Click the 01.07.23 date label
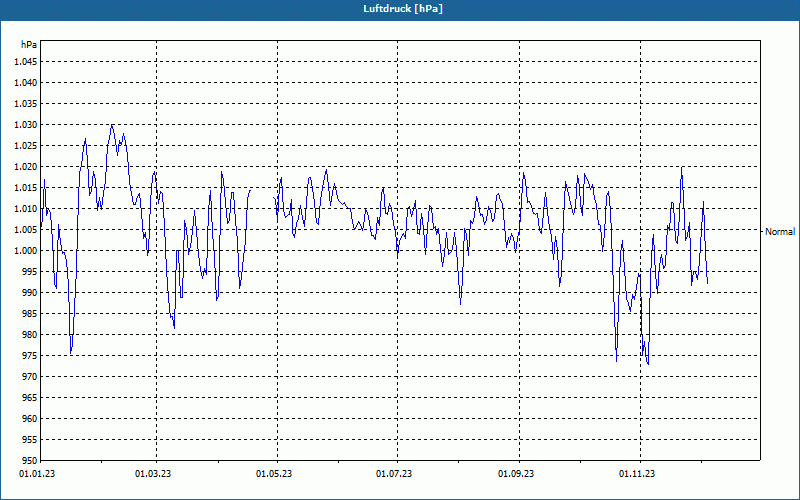This screenshot has height=500, width=800. tap(394, 474)
